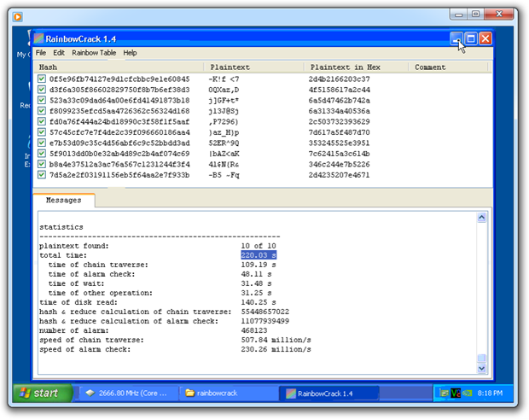Click the Messages scrollbar thumb

pyautogui.click(x=482, y=359)
